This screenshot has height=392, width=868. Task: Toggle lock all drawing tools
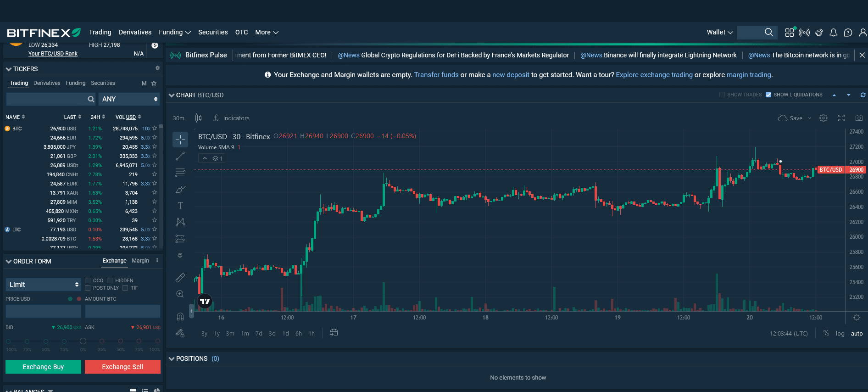coord(180,333)
